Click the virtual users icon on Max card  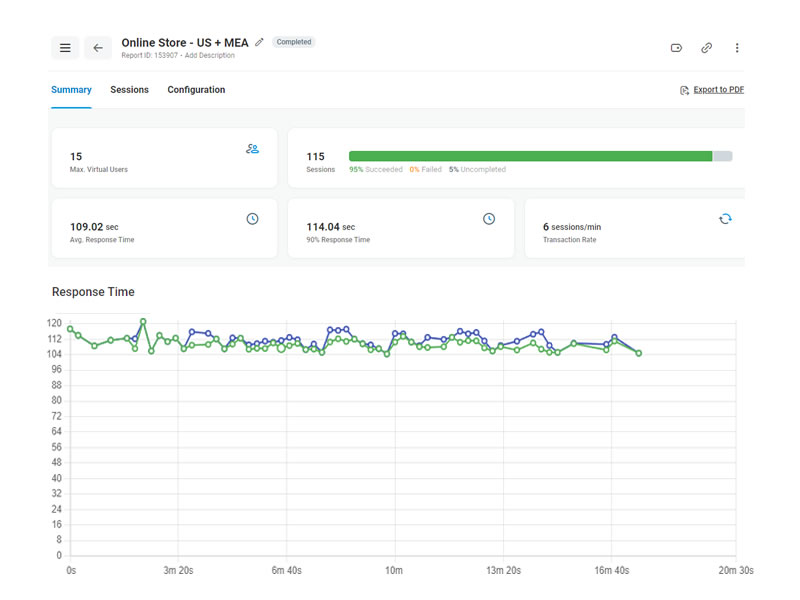tap(253, 148)
